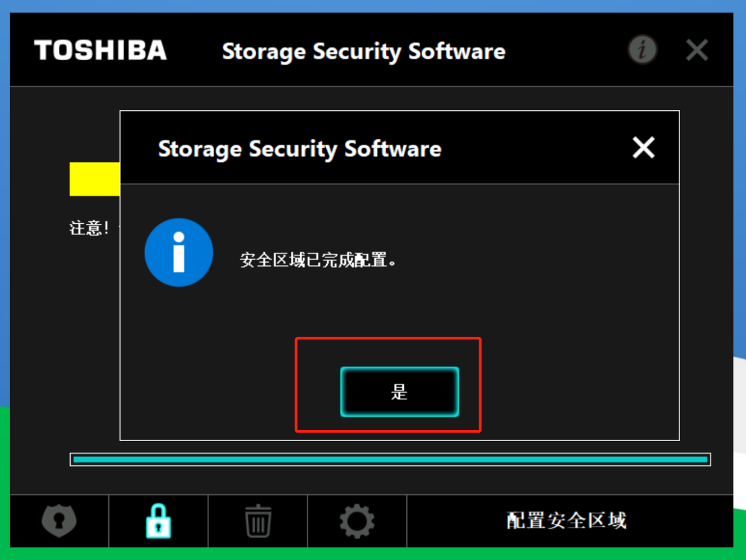746x560 pixels.
Task: Click the TOSHIBA logo in the header
Action: 101,51
